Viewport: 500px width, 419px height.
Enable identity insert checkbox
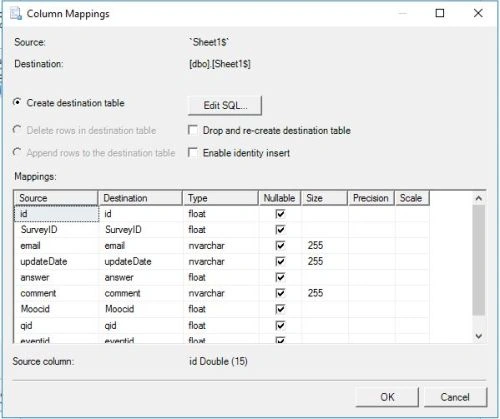coord(193,153)
